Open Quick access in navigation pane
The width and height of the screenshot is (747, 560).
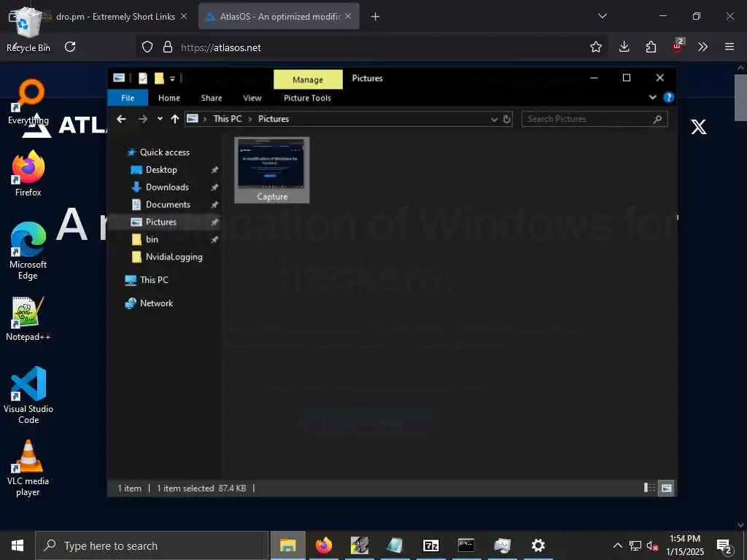coord(164,152)
